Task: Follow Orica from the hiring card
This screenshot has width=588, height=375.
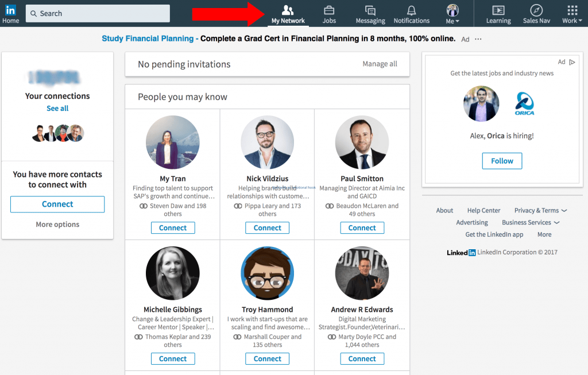Action: pos(502,161)
